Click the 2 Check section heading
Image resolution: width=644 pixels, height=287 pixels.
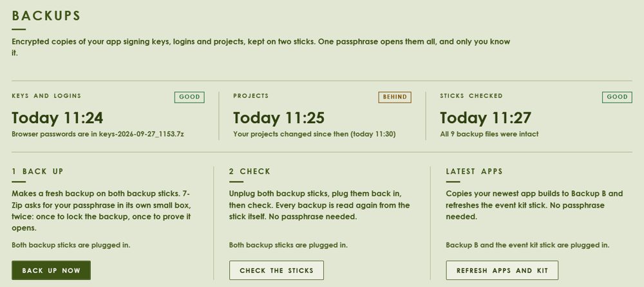pyautogui.click(x=250, y=171)
